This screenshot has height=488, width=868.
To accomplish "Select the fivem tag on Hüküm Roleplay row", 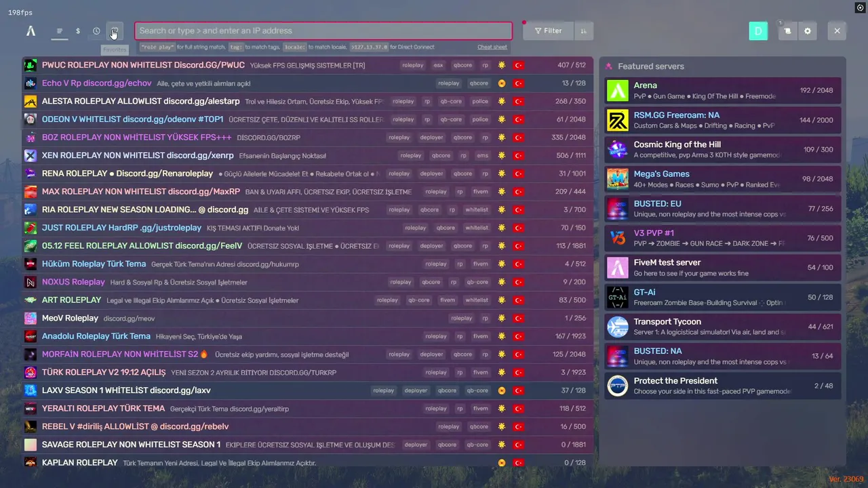I will 480,264.
